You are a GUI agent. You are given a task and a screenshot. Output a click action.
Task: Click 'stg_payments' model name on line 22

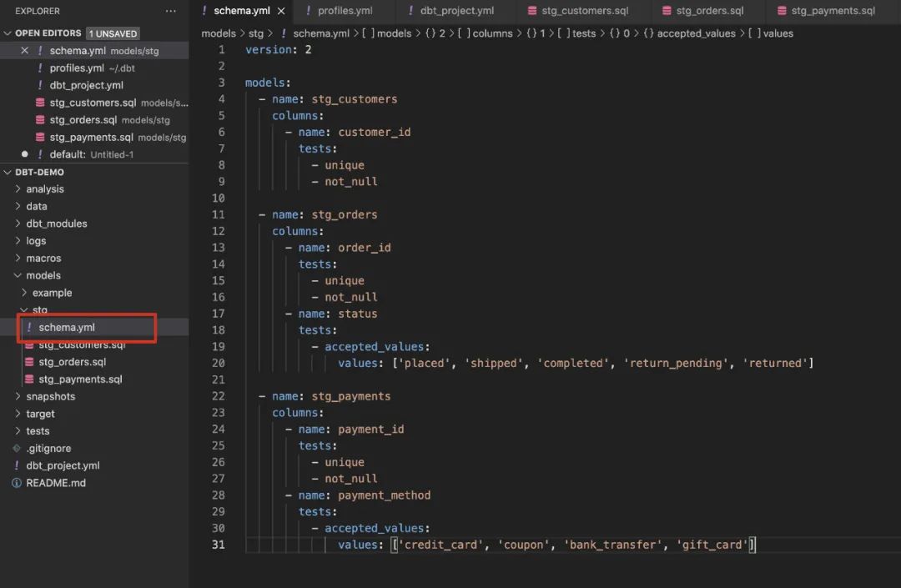point(351,396)
